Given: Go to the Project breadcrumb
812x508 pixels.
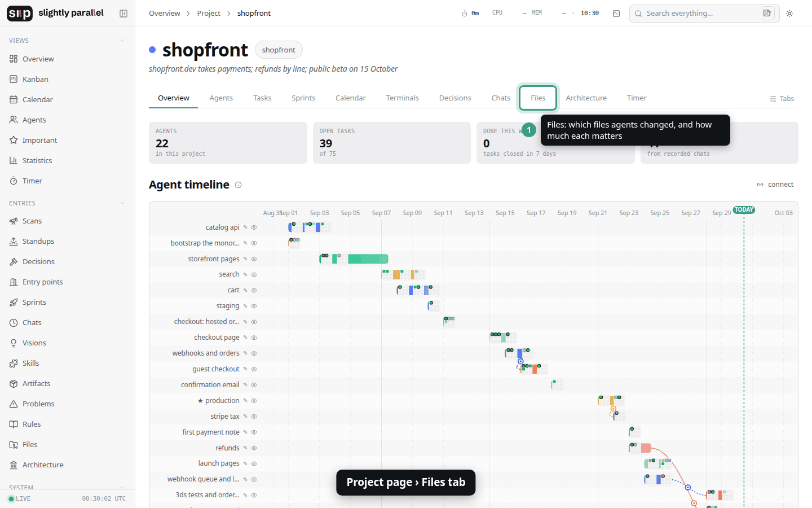Looking at the screenshot, I should (x=209, y=13).
